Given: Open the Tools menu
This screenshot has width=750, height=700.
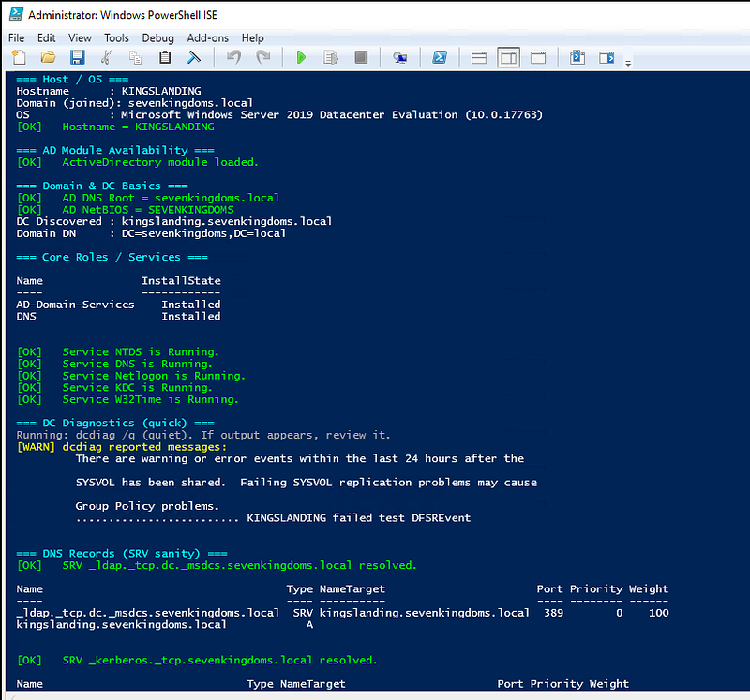Looking at the screenshot, I should (x=116, y=37).
